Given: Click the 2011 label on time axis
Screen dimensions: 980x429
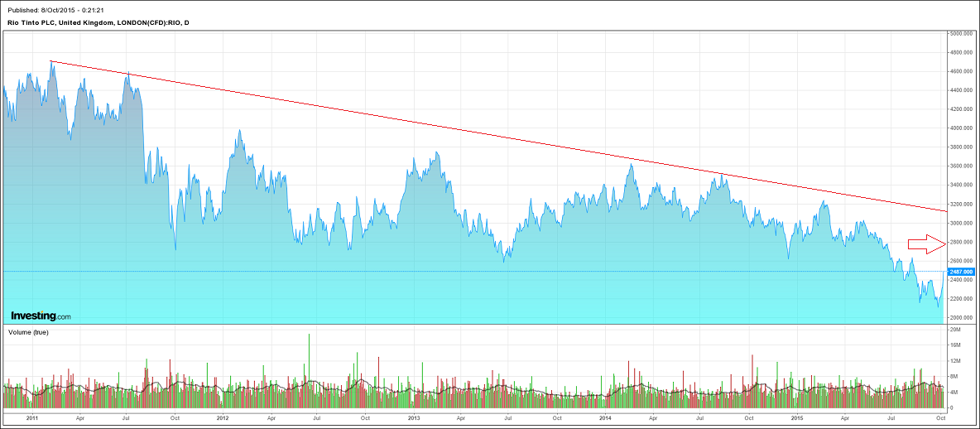Looking at the screenshot, I should 31,418.
